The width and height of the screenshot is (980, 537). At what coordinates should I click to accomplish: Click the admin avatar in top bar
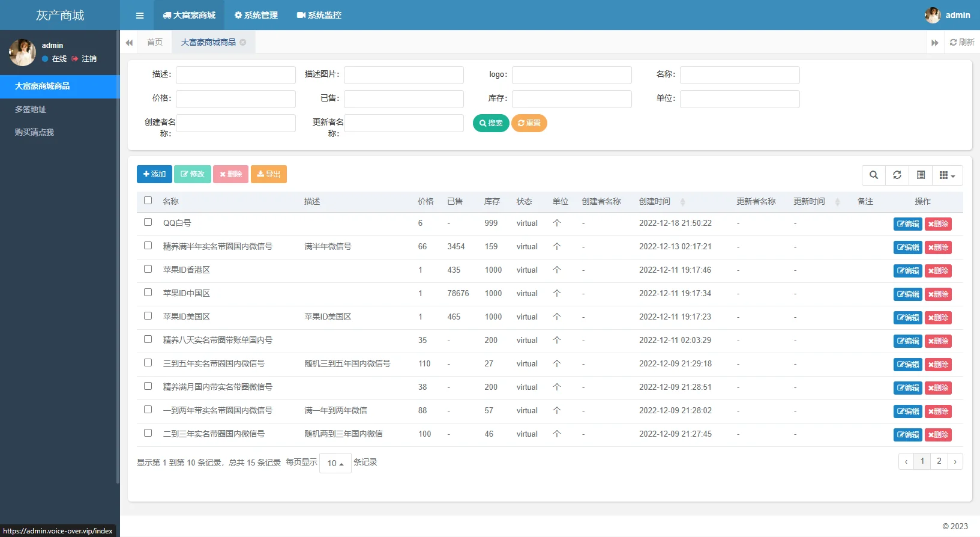pos(932,16)
